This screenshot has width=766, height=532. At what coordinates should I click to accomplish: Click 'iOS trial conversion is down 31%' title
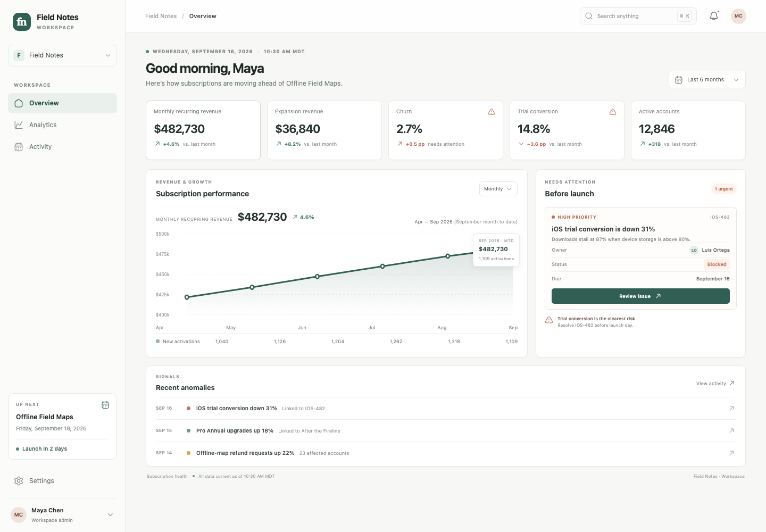point(603,229)
